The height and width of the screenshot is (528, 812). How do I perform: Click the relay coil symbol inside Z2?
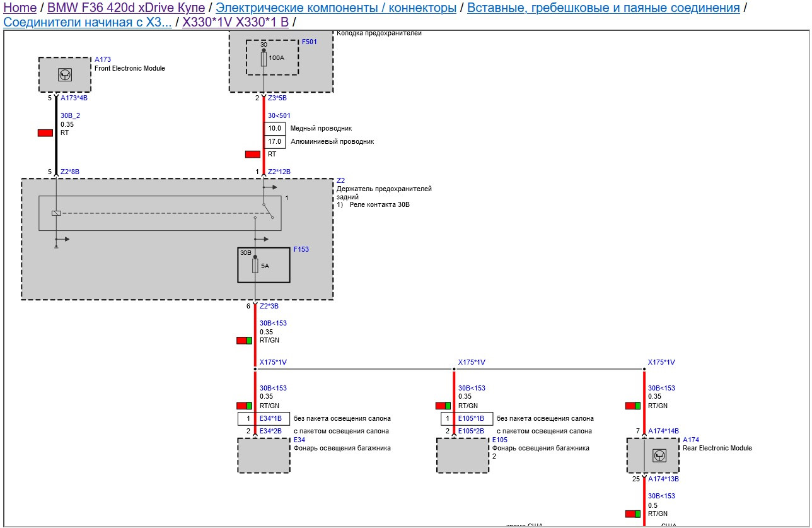(x=57, y=213)
